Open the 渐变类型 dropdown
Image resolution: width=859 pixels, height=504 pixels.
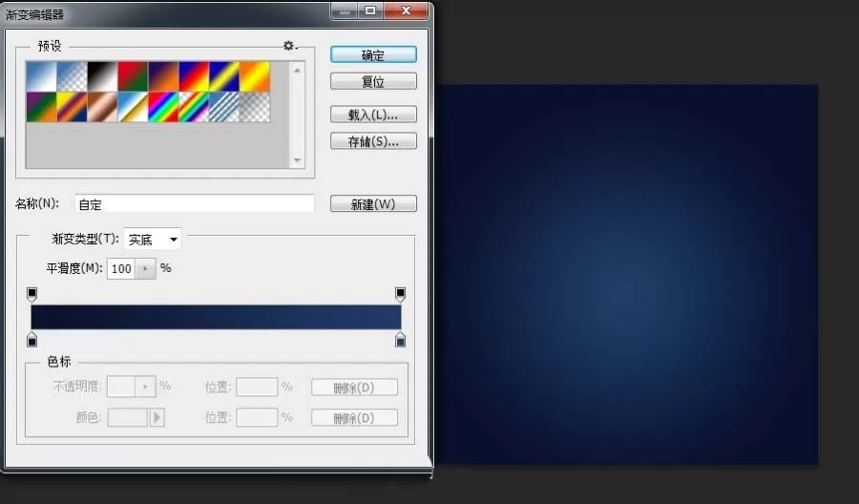[x=153, y=240]
